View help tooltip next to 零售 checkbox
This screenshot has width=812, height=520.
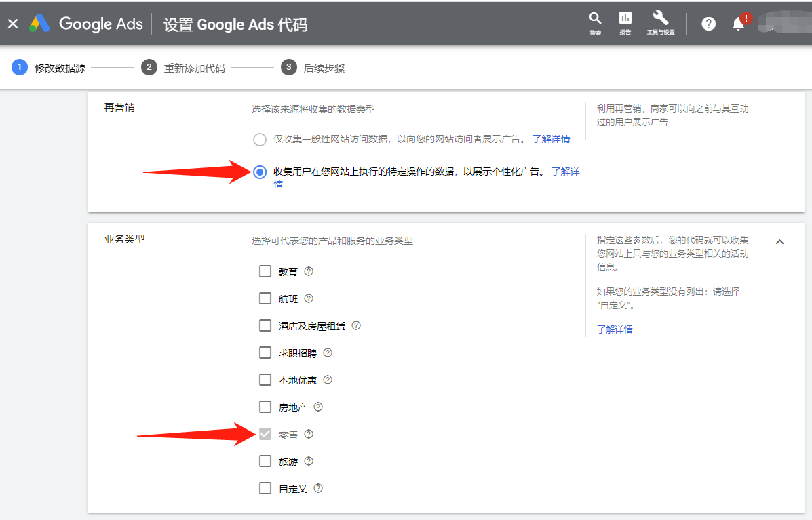[309, 434]
